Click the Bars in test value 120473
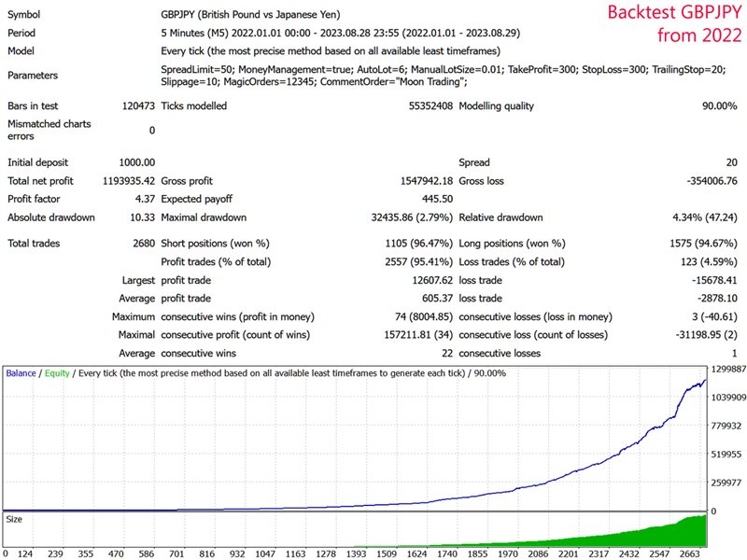 point(138,105)
